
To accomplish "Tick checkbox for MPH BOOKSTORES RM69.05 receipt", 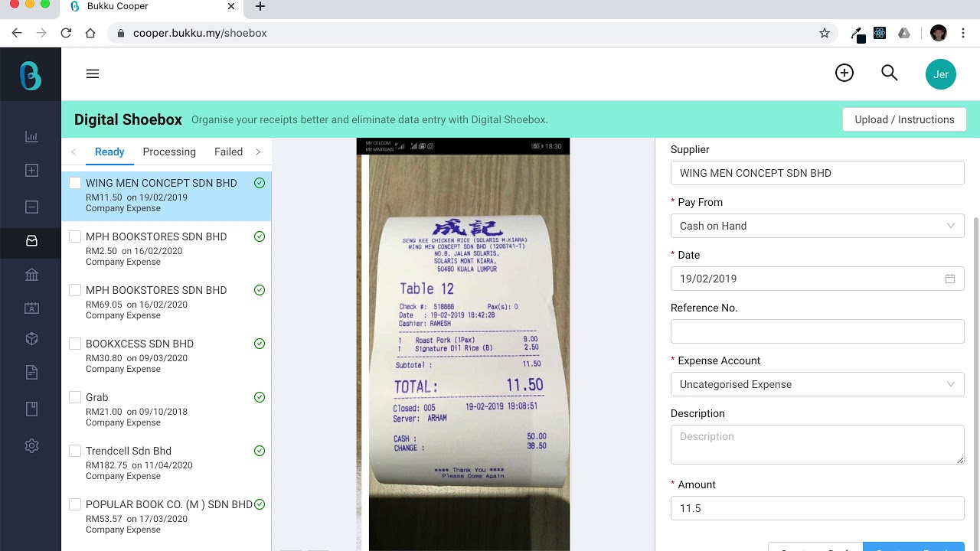I will point(75,290).
